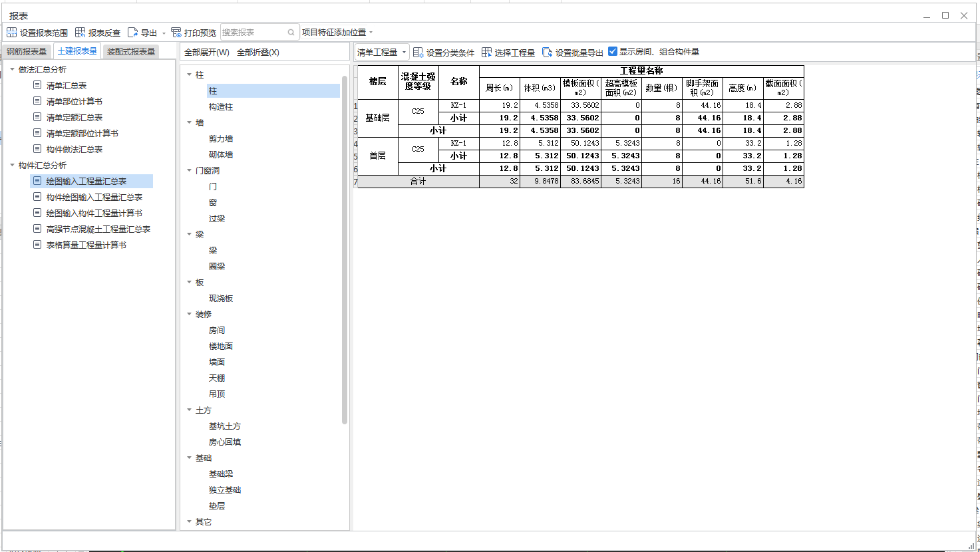The height and width of the screenshot is (552, 980).
Task: Select 圈梁 in component list
Action: pyautogui.click(x=217, y=267)
